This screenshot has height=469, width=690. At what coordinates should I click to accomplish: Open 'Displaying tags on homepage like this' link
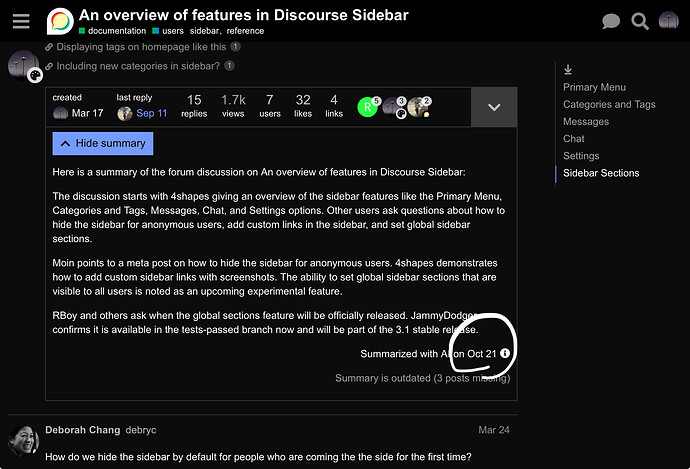141,47
